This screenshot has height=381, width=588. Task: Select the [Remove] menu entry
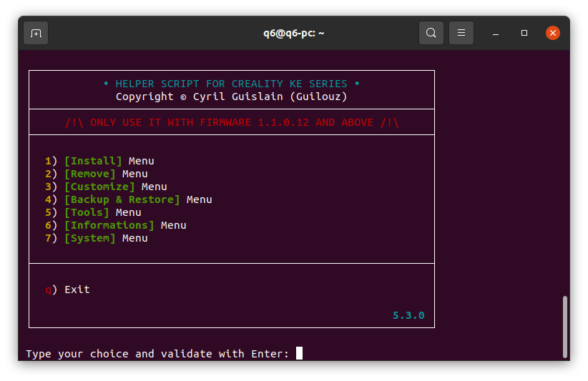pyautogui.click(x=89, y=174)
